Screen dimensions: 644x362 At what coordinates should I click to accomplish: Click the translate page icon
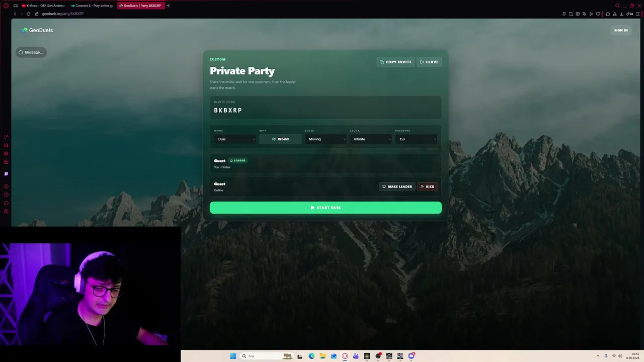[584, 14]
